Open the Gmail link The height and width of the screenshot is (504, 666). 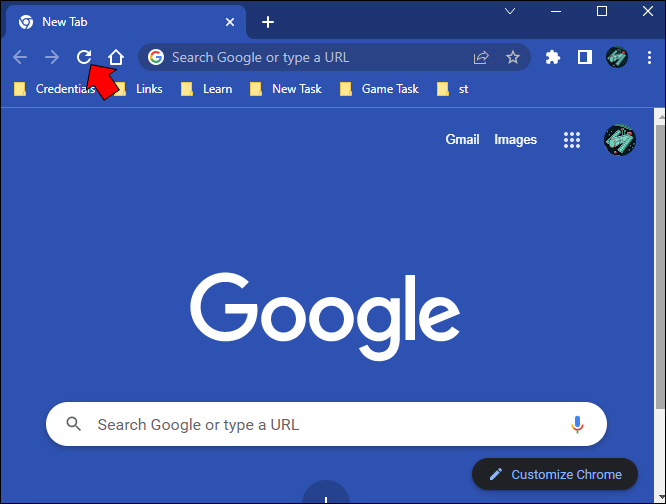(462, 139)
